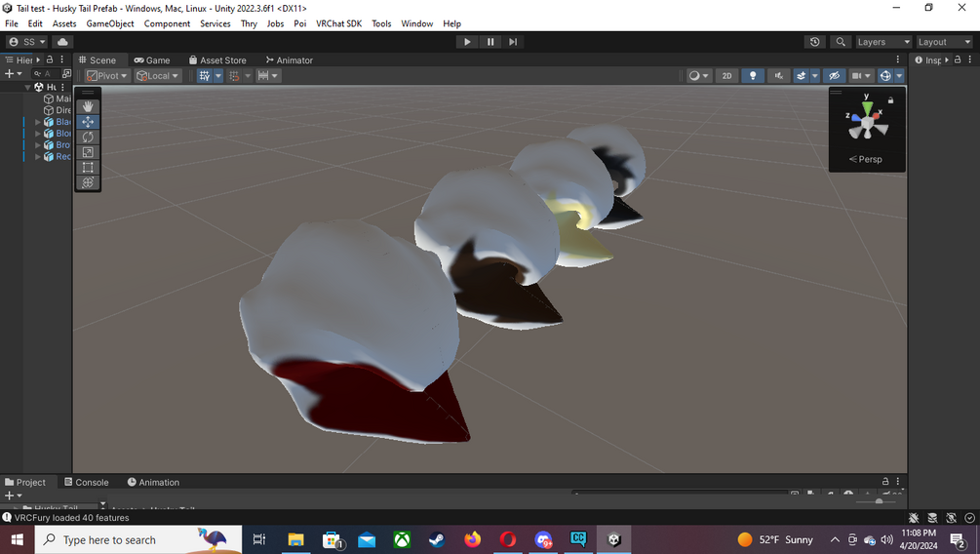Open the grid settings dropdown arrow
Viewport: 980px width, 554px height.
pyautogui.click(x=218, y=76)
